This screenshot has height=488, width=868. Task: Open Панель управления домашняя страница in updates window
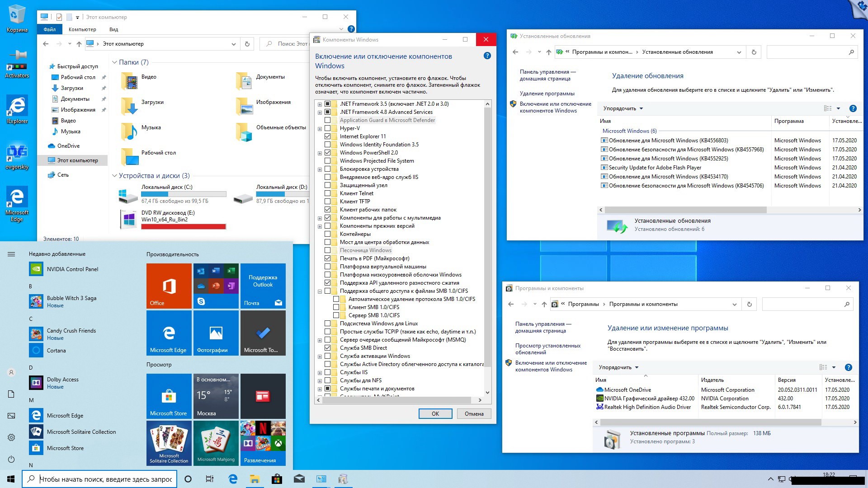(547, 75)
